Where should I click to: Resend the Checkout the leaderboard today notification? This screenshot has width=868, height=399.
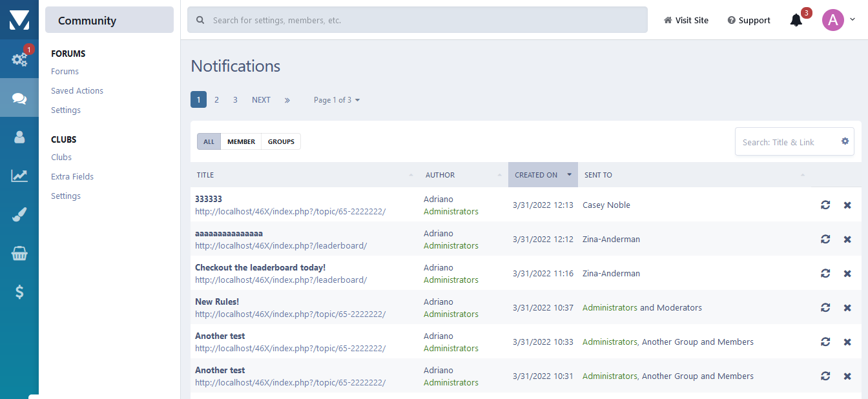click(825, 273)
